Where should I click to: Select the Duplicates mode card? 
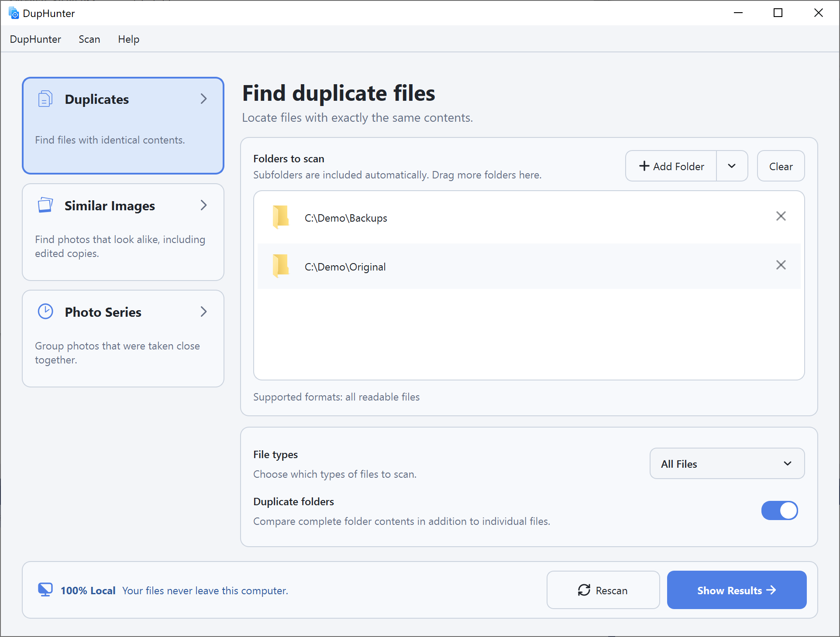(x=123, y=126)
